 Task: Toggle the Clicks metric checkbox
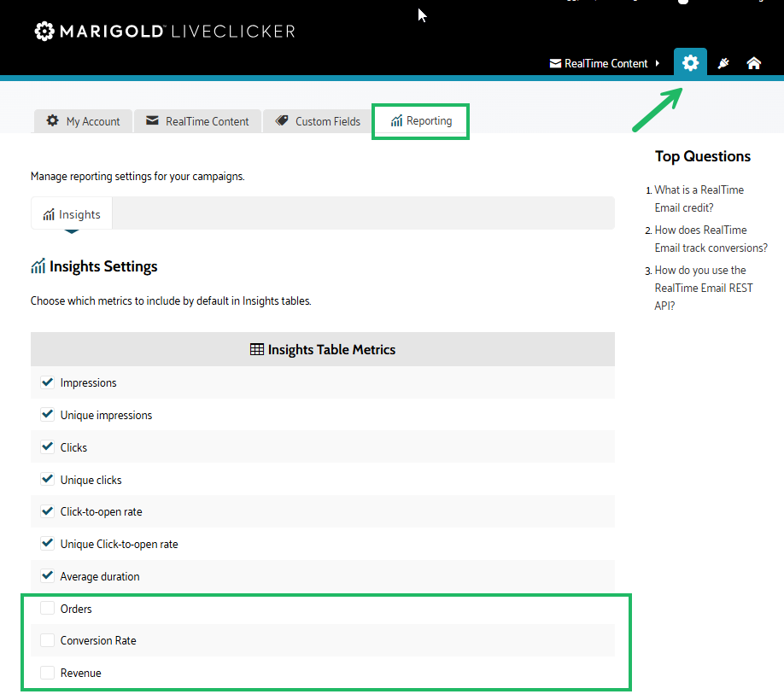coord(48,447)
